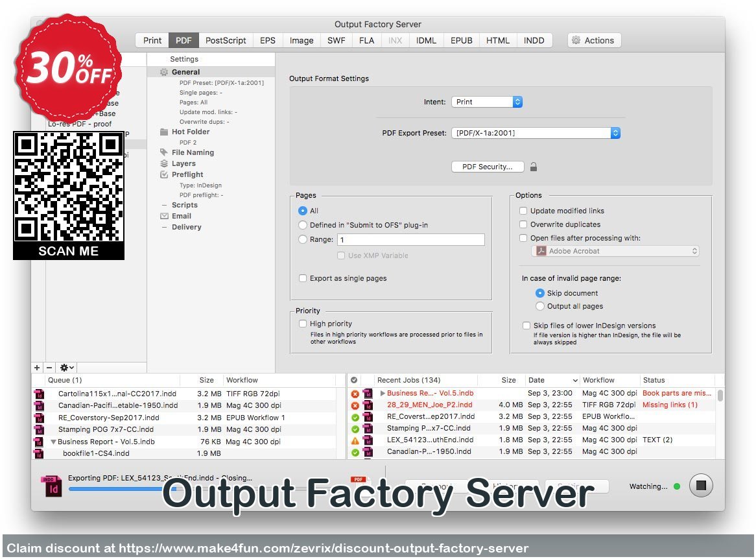Viewport: 756px width, 559px height.
Task: Click the File Naming tag icon
Action: (x=164, y=152)
